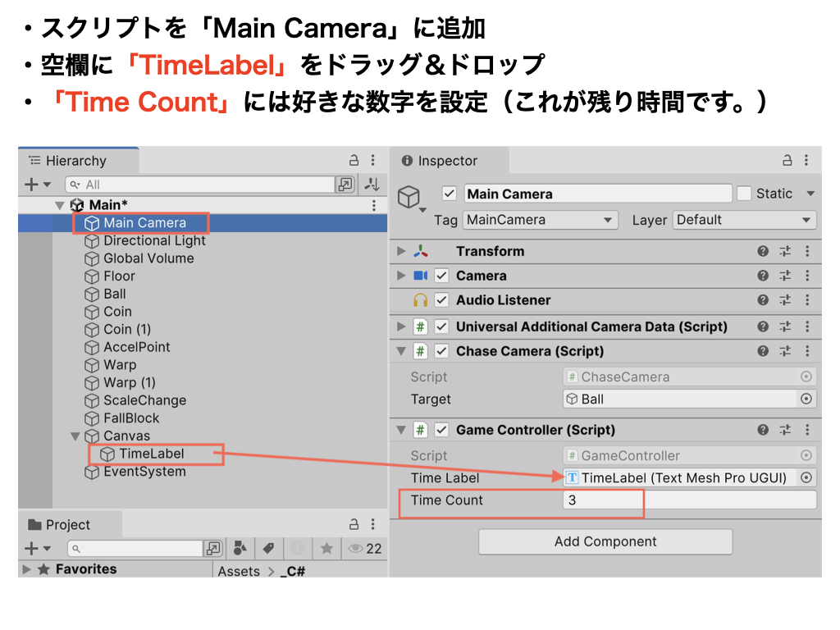Toggle the Static checkbox
The image size is (840, 630).
pos(744,194)
